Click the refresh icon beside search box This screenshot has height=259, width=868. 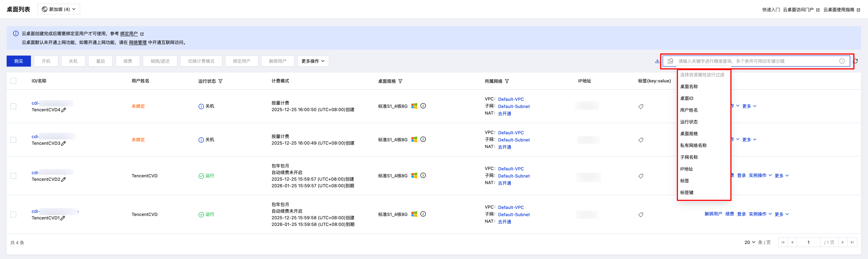[x=855, y=61]
